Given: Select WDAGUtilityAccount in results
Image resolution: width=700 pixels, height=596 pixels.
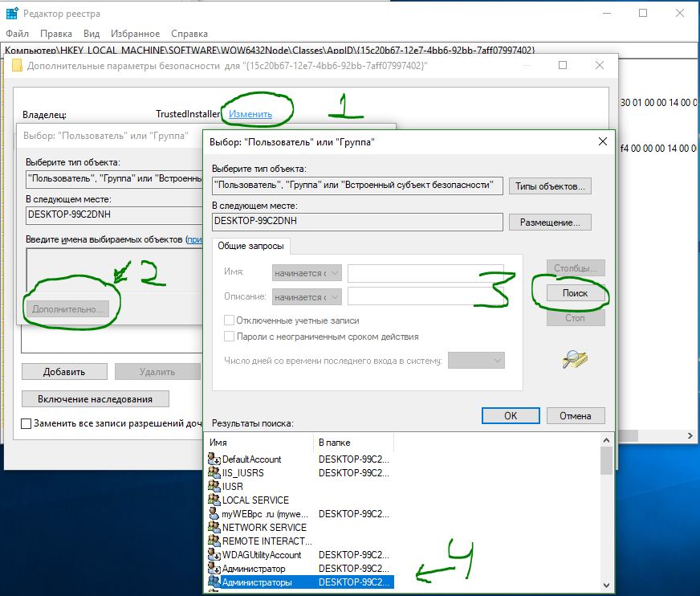Looking at the screenshot, I should [262, 554].
